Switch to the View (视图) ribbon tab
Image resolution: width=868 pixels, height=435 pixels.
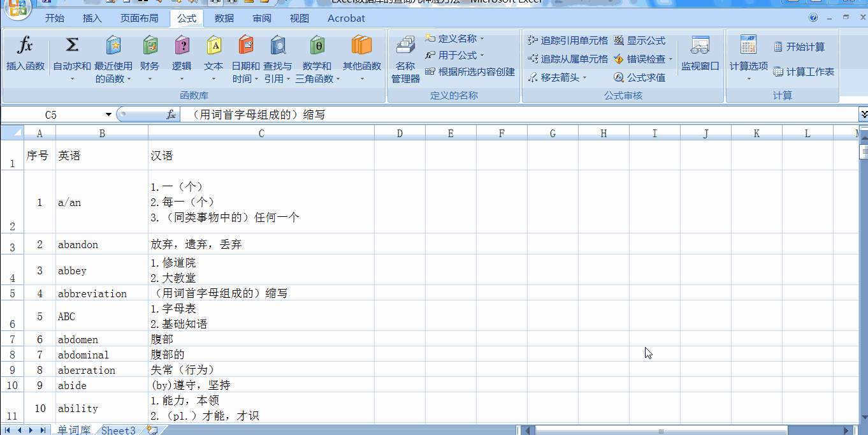[300, 18]
